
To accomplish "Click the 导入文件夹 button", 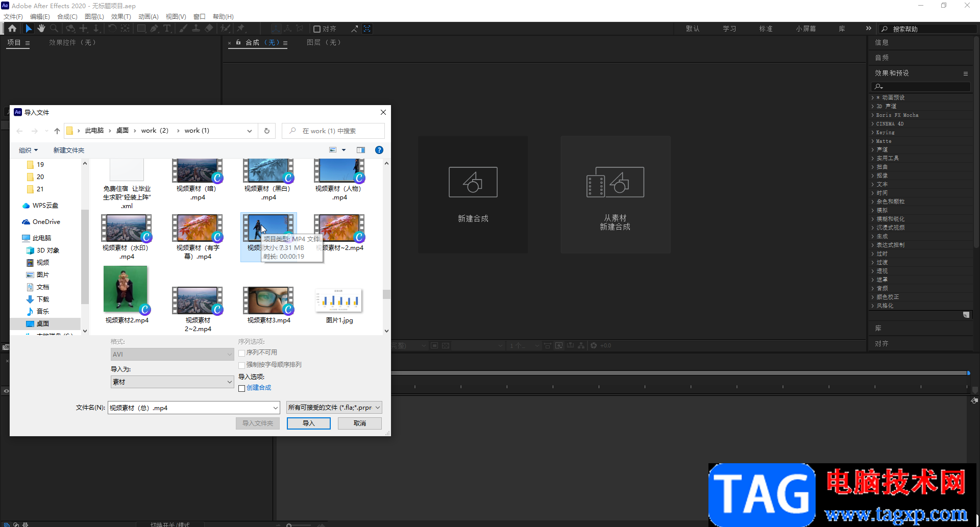I will [x=257, y=423].
